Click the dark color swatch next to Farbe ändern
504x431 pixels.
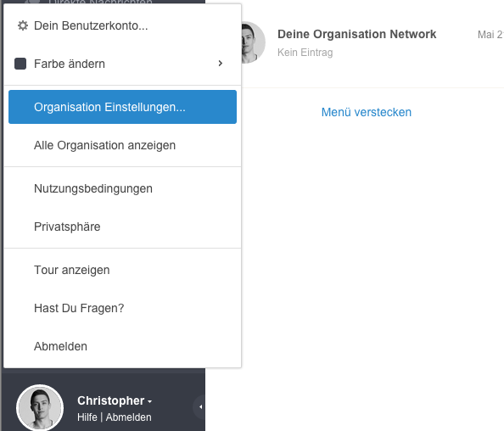click(20, 64)
